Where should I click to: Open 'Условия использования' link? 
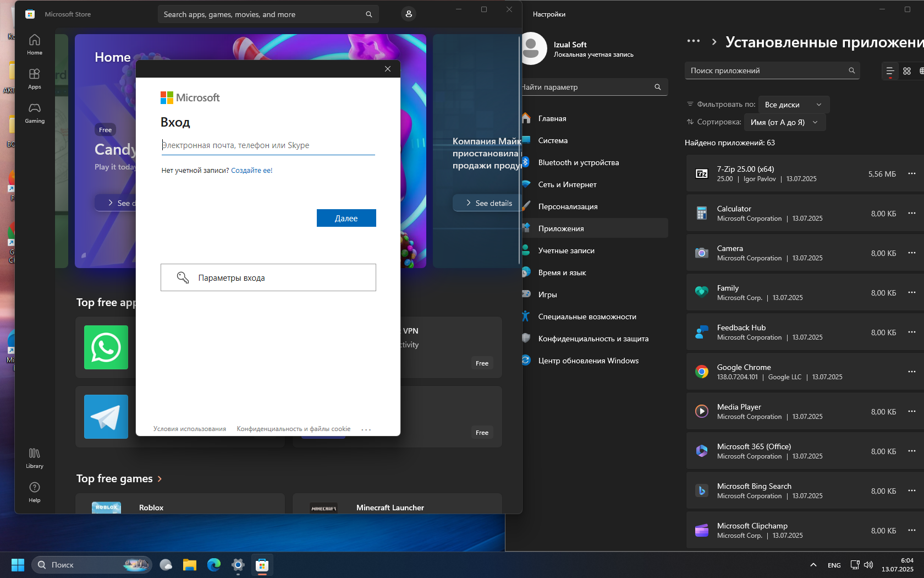pyautogui.click(x=190, y=429)
